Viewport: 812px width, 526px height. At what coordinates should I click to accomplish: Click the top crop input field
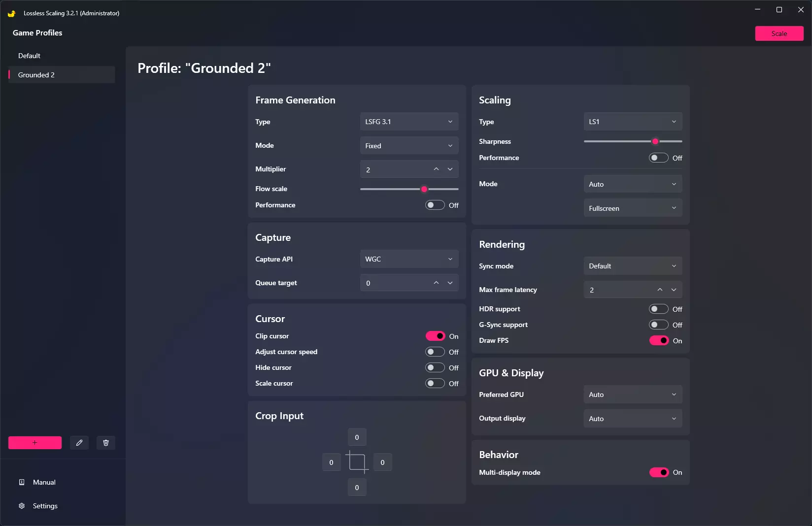[357, 437]
